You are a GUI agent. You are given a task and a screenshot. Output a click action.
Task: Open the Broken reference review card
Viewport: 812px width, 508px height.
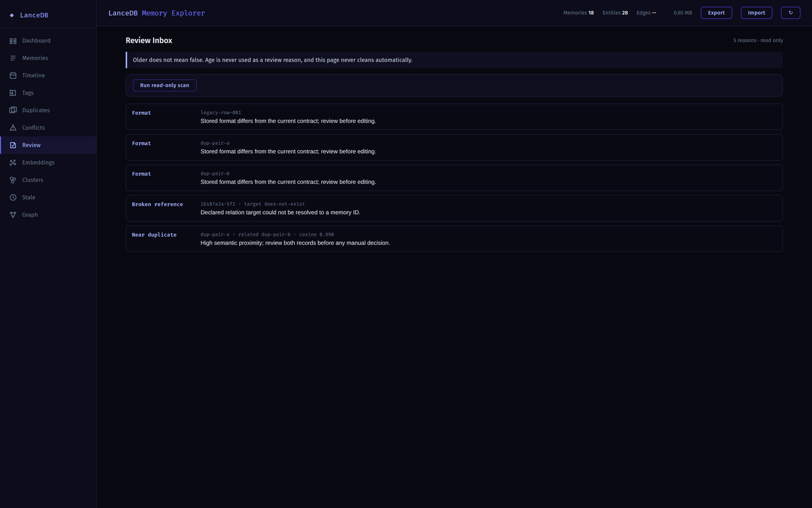[x=454, y=208]
